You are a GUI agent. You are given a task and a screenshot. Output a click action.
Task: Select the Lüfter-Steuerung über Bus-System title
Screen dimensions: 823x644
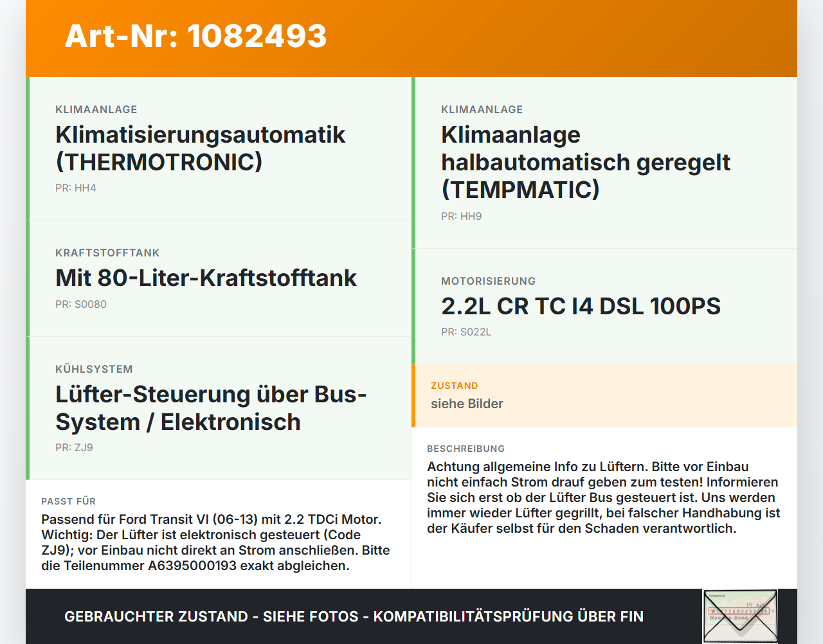(x=211, y=408)
